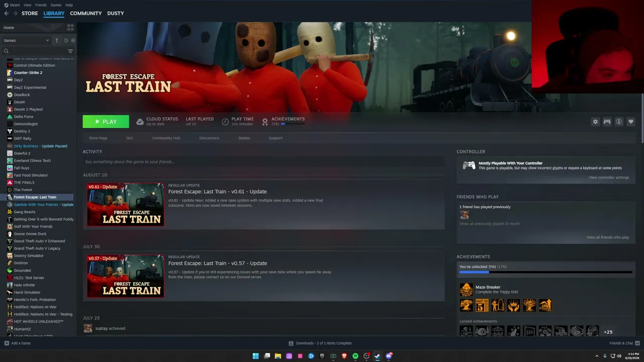Open the View menu

tap(27, 5)
